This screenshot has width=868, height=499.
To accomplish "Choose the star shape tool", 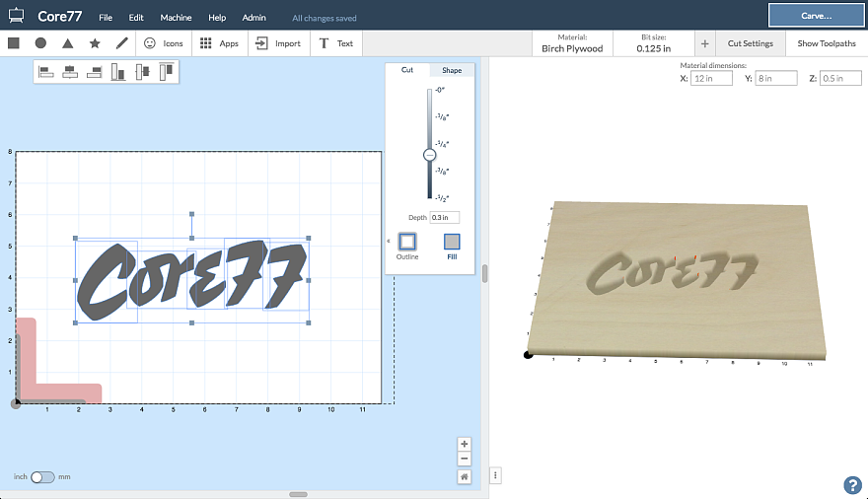I will 95,43.
